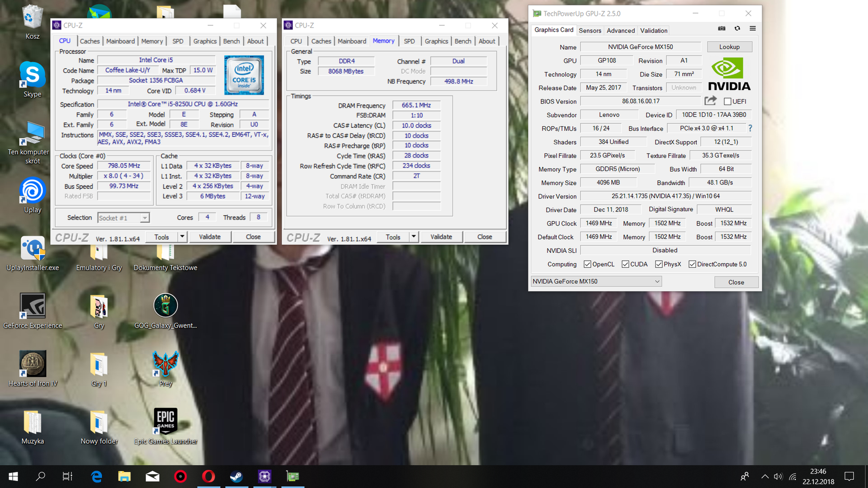The image size is (868, 488).
Task: Open NVIDIA GeForce MX150 GPU selector
Action: [596, 281]
